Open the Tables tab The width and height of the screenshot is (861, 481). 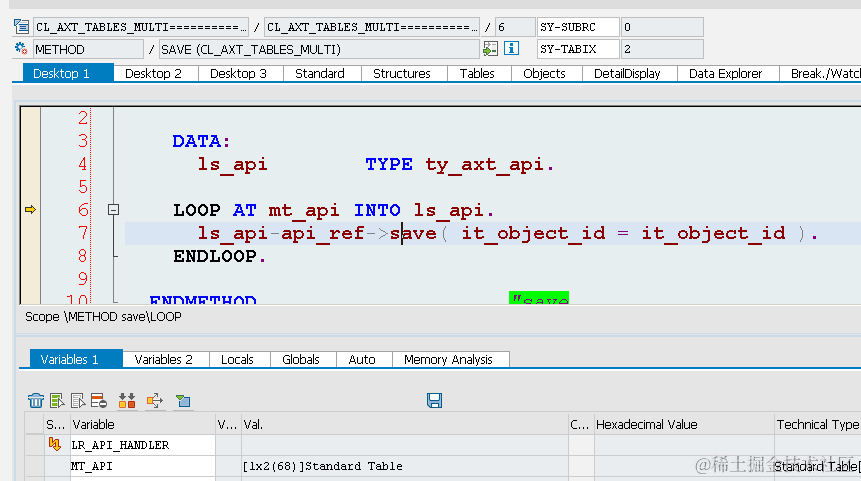(479, 73)
